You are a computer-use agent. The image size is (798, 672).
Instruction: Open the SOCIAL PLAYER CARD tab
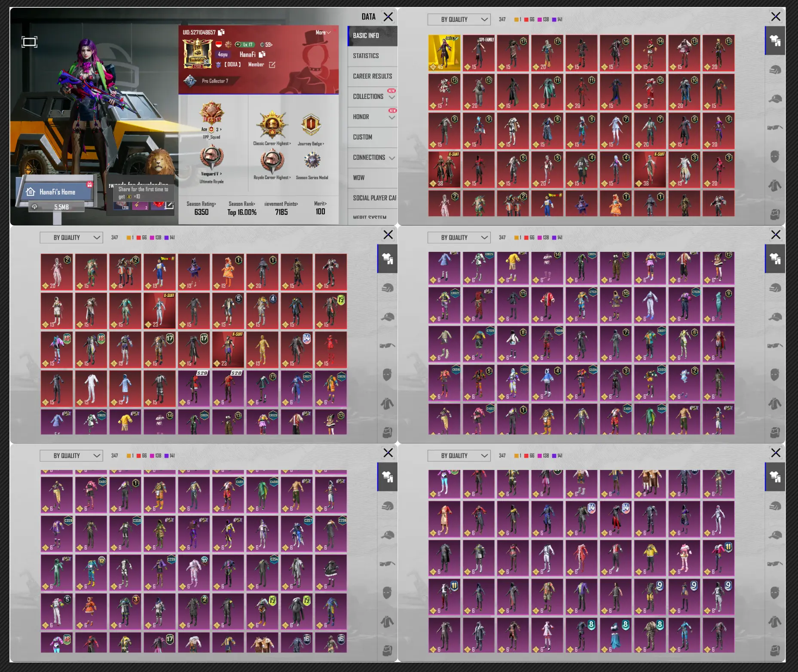point(372,198)
